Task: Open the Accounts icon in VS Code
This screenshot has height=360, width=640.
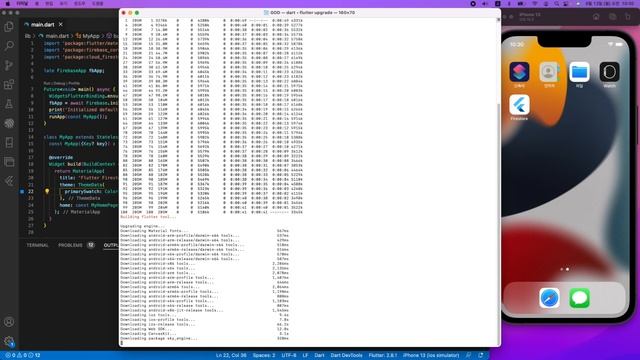Action: 9,322
